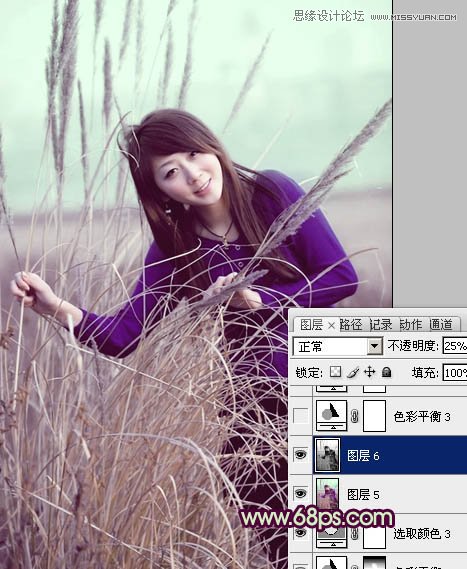Screen dimensions: 467x569
Task: Click the lock position move icon
Action: point(369,372)
